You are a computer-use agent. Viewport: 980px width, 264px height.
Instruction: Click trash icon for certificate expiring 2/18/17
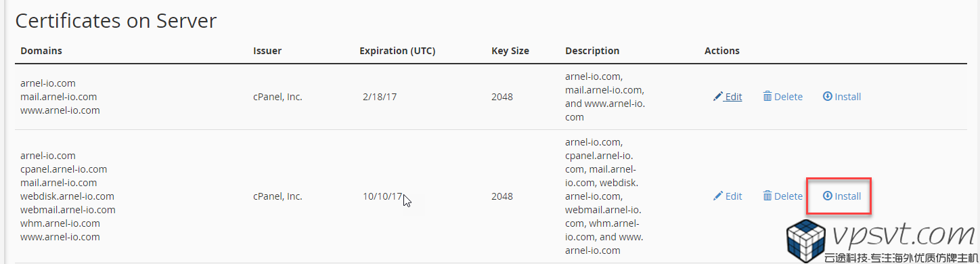pos(767,97)
